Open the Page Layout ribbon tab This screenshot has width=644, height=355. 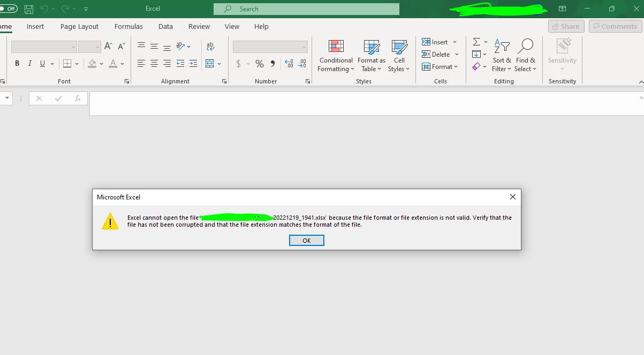click(79, 26)
